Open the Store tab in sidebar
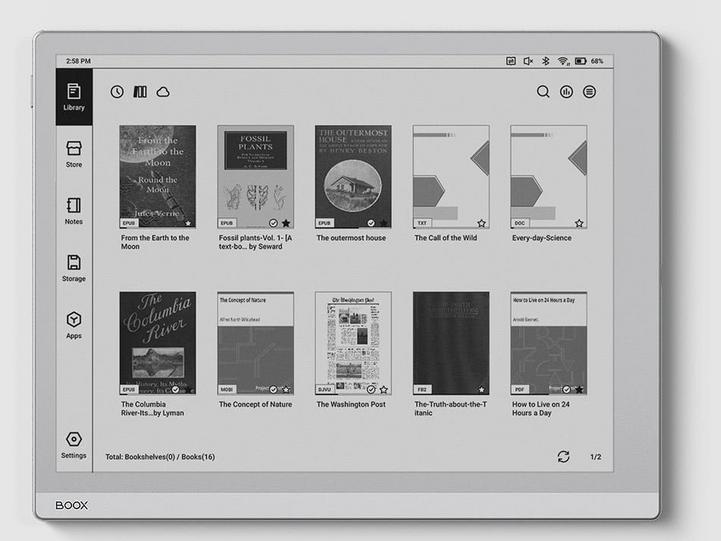 (74, 154)
